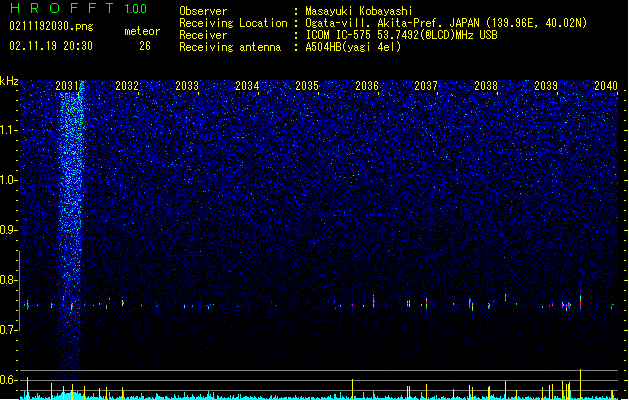Screen dimensions: 629x400
Task: Click the Receiving Location field label
Action: tap(233, 23)
